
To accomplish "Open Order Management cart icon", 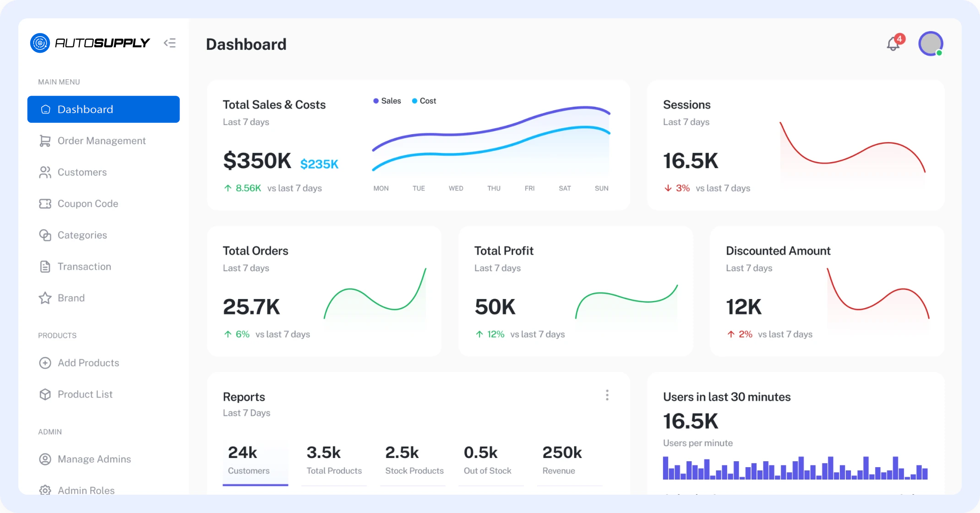I will click(45, 141).
